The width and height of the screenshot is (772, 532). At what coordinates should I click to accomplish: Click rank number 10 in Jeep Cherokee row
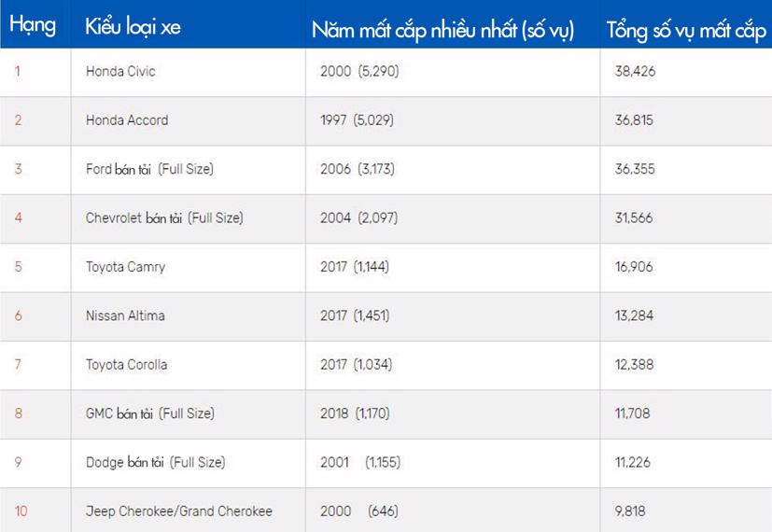click(21, 511)
